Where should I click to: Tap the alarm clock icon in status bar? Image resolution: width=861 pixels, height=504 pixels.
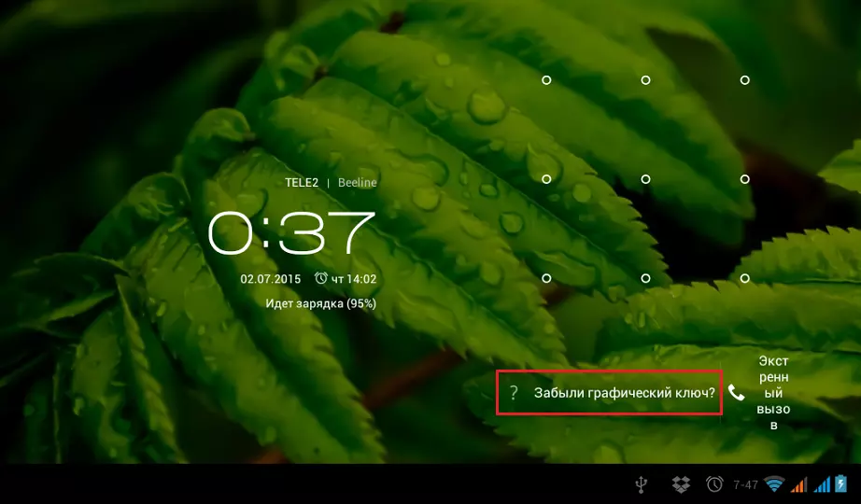(x=714, y=484)
